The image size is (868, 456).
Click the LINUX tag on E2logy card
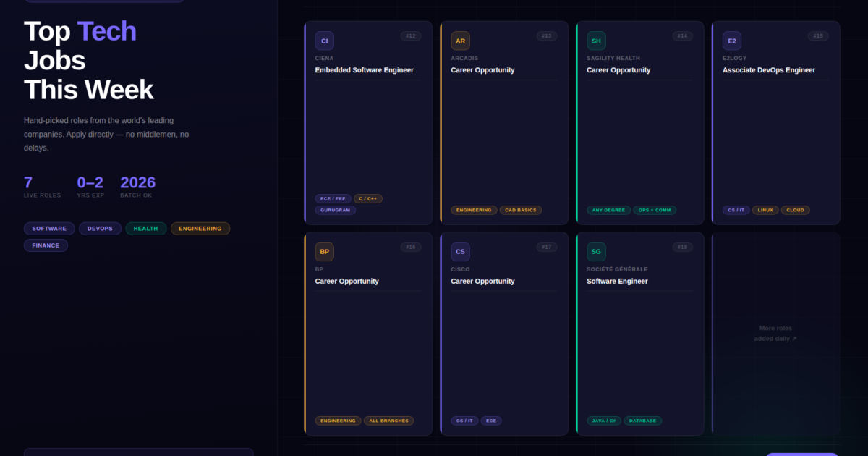click(x=765, y=211)
